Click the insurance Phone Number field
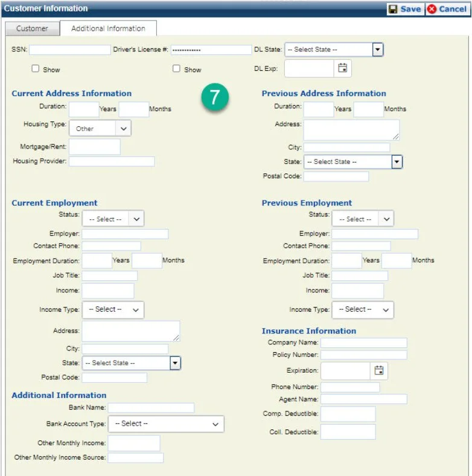 (x=350, y=387)
